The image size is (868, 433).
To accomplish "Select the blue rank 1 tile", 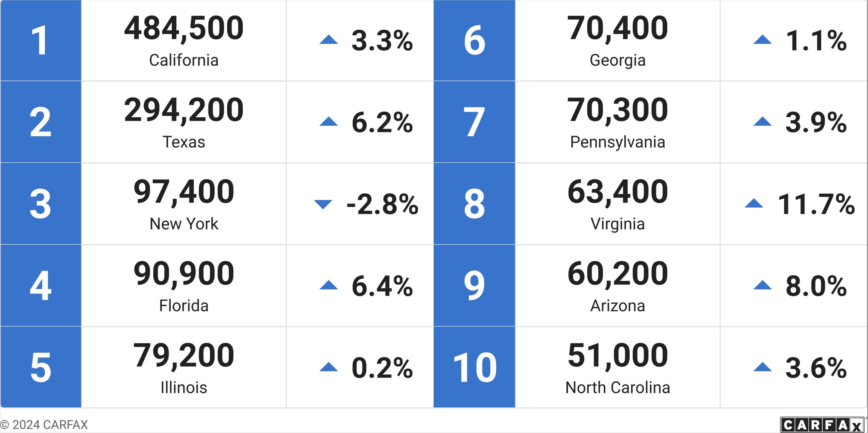I will tap(41, 41).
